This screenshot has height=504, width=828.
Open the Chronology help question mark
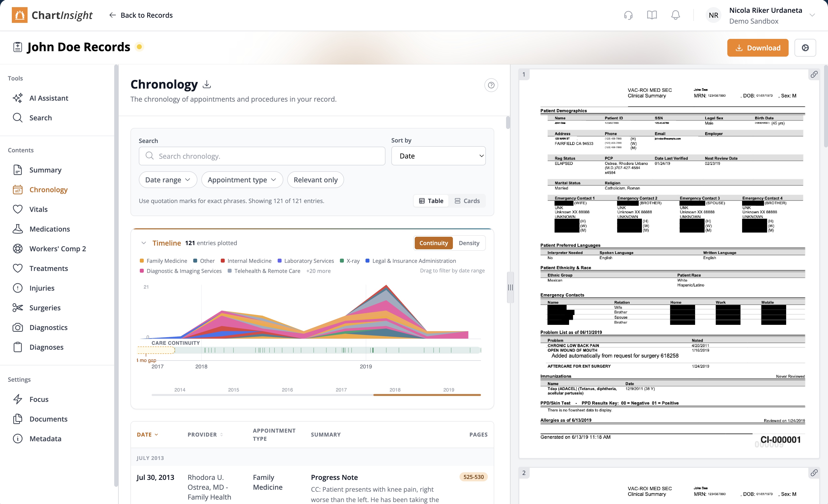(491, 85)
